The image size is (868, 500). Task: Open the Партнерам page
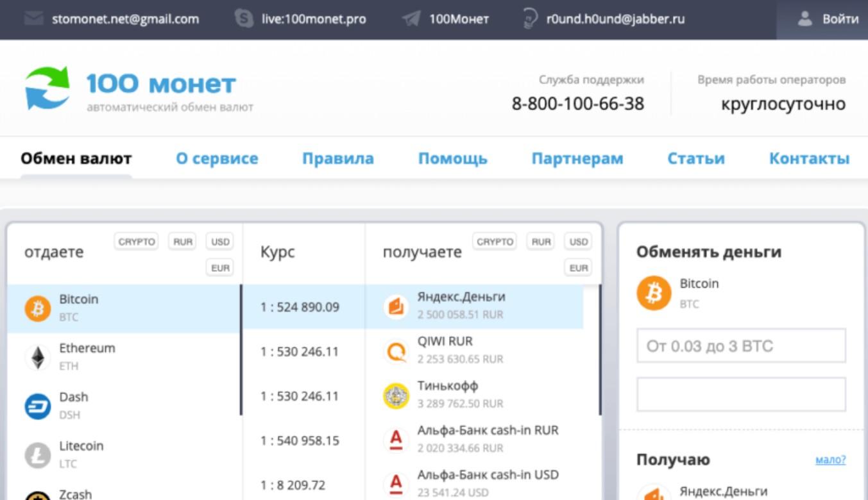(577, 158)
